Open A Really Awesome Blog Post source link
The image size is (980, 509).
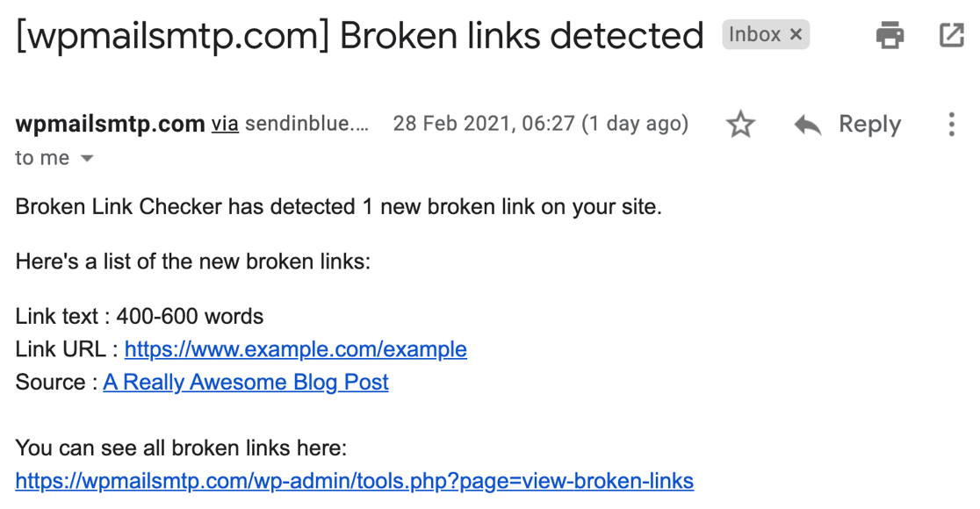245,382
